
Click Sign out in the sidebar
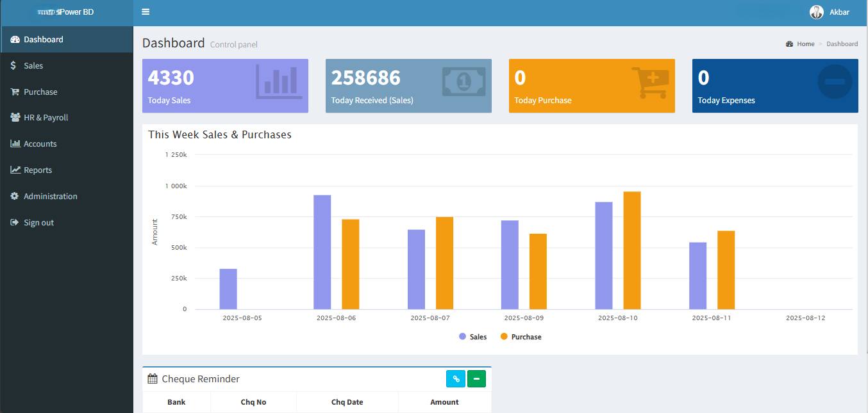pos(38,223)
